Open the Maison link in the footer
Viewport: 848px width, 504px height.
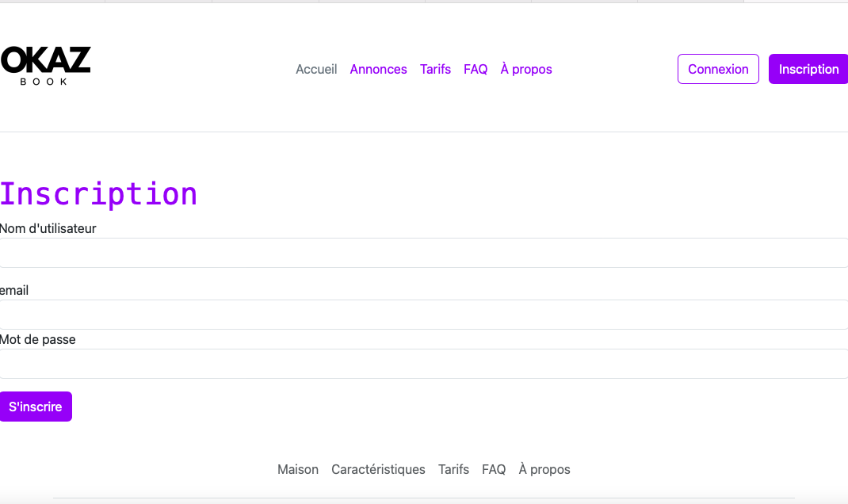pyautogui.click(x=298, y=469)
